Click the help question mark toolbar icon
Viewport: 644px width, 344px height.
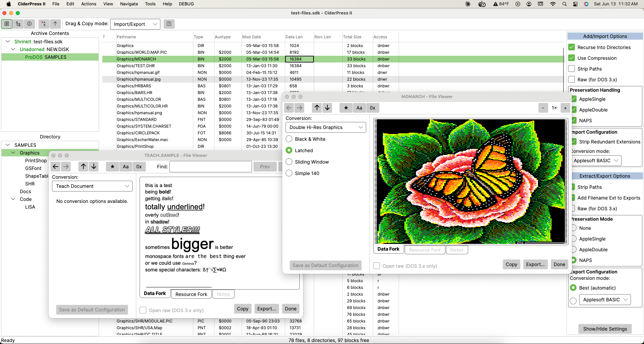tap(169, 24)
